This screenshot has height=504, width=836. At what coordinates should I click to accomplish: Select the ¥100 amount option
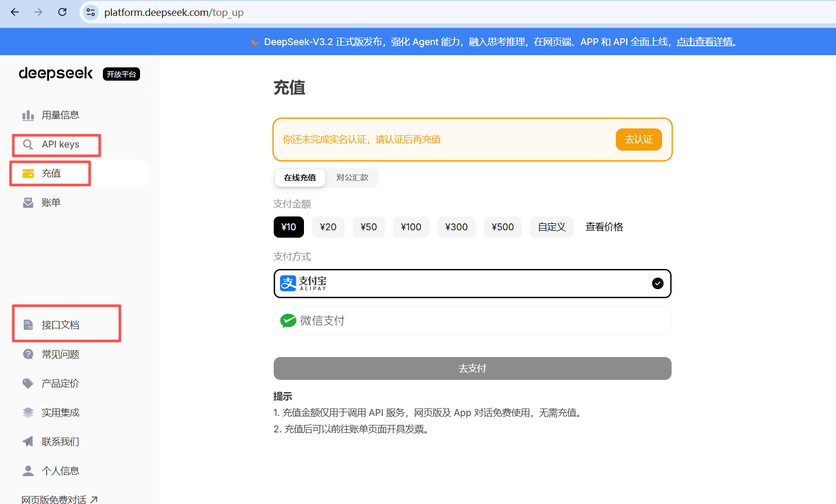click(411, 227)
